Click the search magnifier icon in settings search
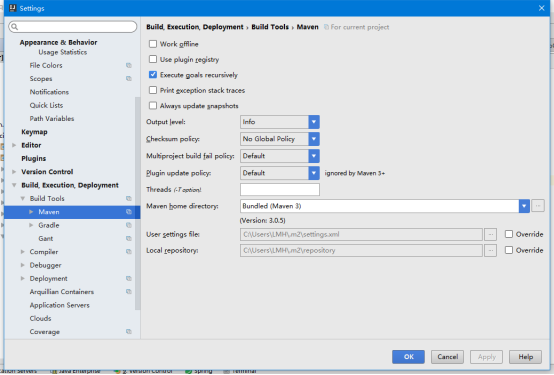Screen dimensions: 554x375 [14, 27]
